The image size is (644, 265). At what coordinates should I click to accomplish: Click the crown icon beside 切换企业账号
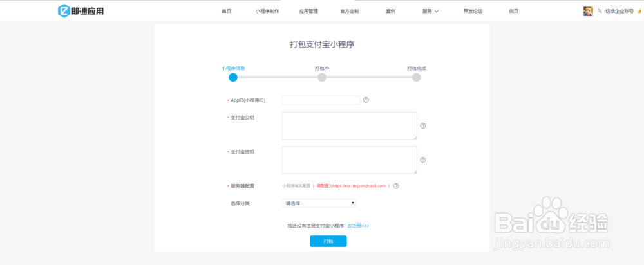[639, 11]
